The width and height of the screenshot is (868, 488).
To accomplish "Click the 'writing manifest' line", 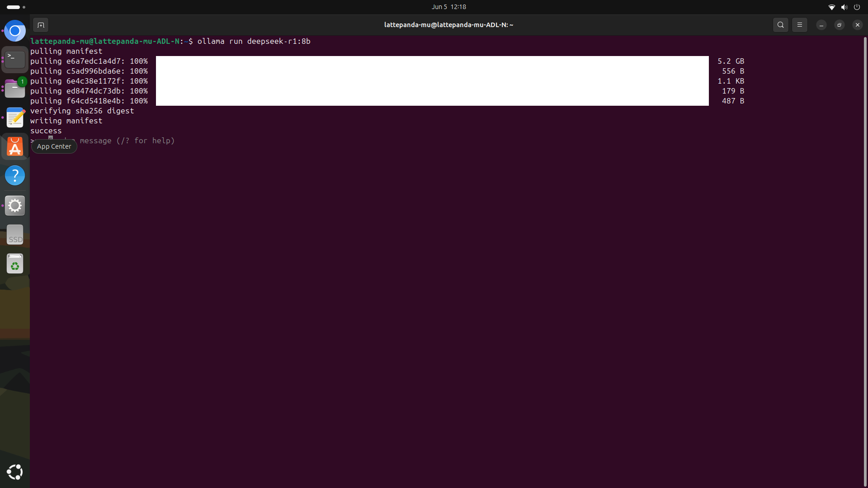I will [66, 121].
